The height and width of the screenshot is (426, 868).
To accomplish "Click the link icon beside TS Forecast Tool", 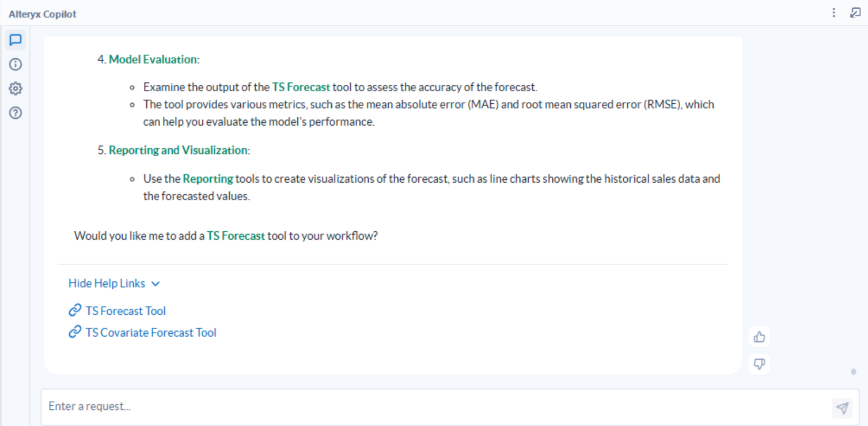I will (x=75, y=311).
